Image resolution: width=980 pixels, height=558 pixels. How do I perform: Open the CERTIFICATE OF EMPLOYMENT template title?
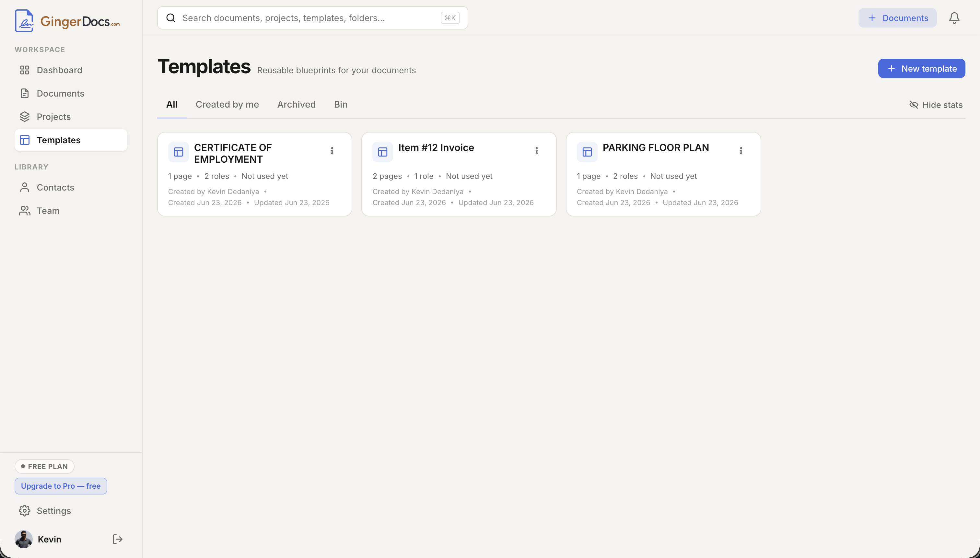pos(233,153)
